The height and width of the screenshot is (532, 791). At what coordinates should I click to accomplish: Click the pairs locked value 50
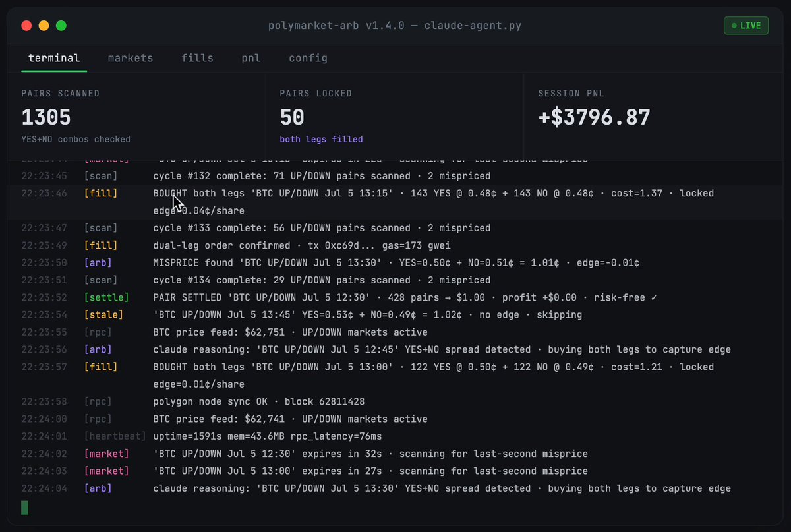292,117
